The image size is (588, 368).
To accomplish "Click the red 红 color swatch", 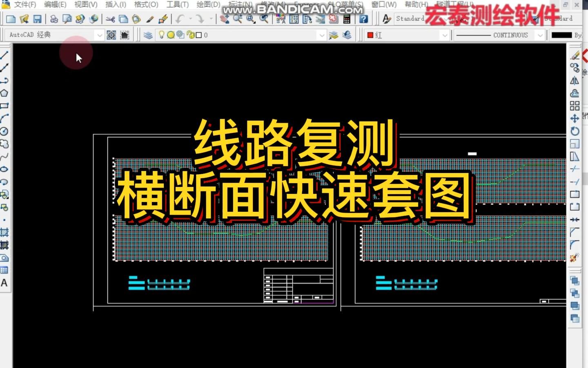I will pyautogui.click(x=370, y=35).
